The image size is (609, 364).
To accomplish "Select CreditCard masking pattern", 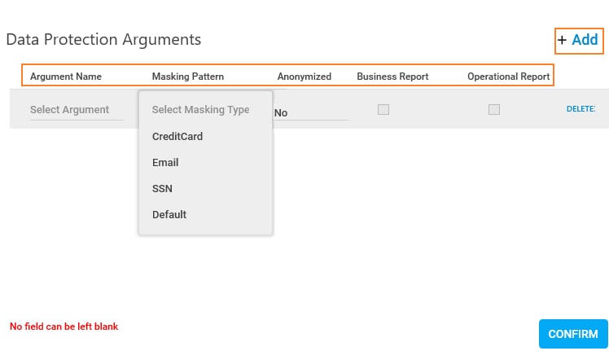I will (177, 136).
